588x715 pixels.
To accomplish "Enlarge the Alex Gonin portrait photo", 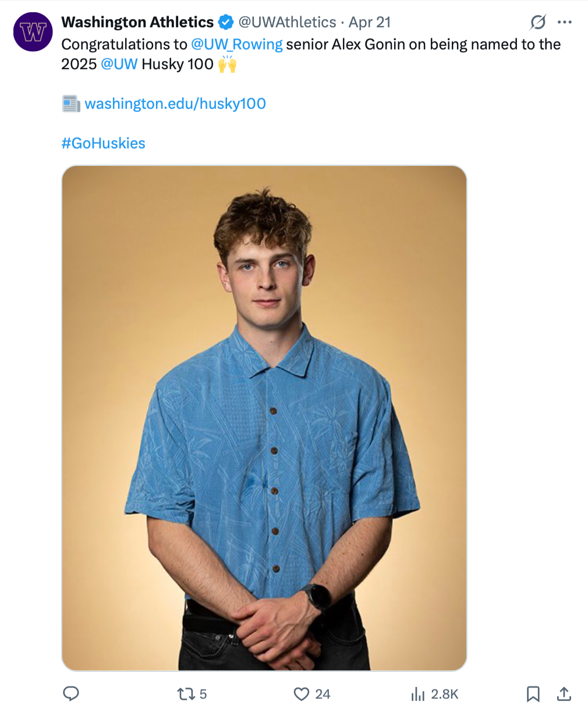I will [264, 418].
